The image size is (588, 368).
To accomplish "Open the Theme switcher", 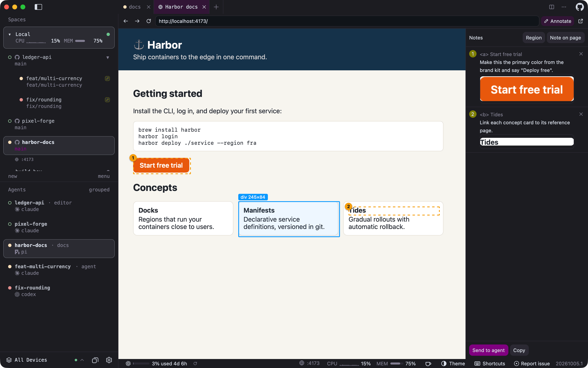I will click(453, 363).
